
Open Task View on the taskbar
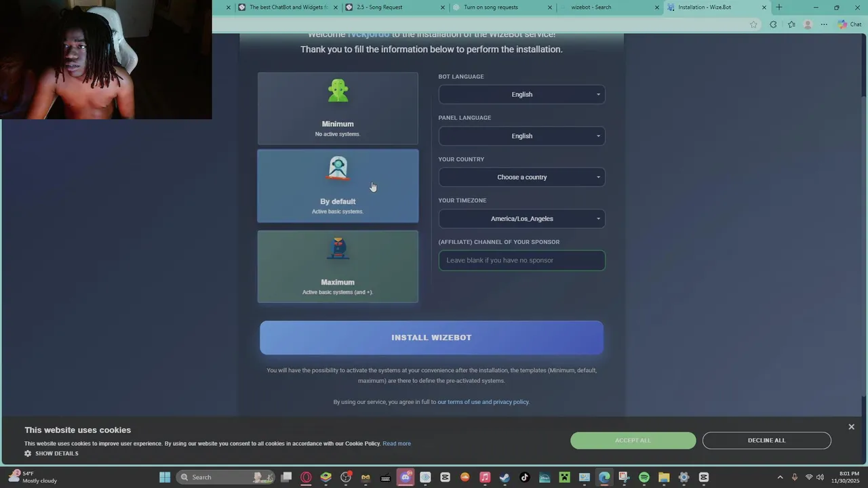click(x=286, y=477)
